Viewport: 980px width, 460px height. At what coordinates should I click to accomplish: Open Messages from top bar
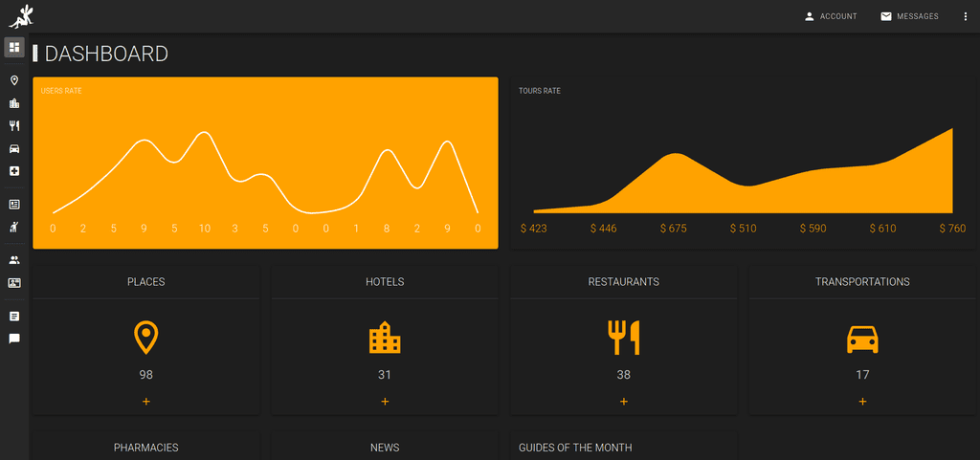909,17
